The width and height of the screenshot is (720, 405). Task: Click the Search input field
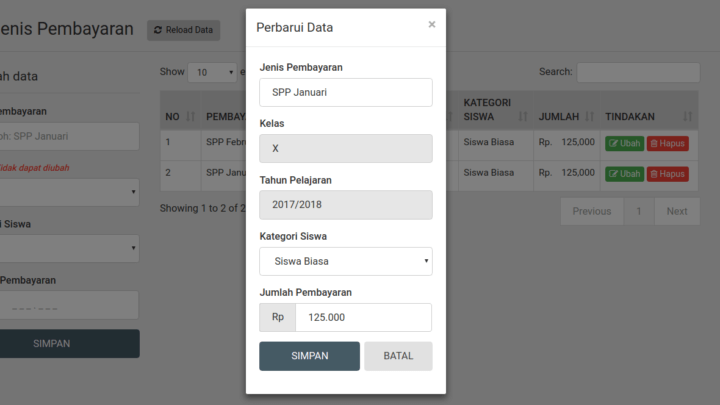click(x=638, y=72)
